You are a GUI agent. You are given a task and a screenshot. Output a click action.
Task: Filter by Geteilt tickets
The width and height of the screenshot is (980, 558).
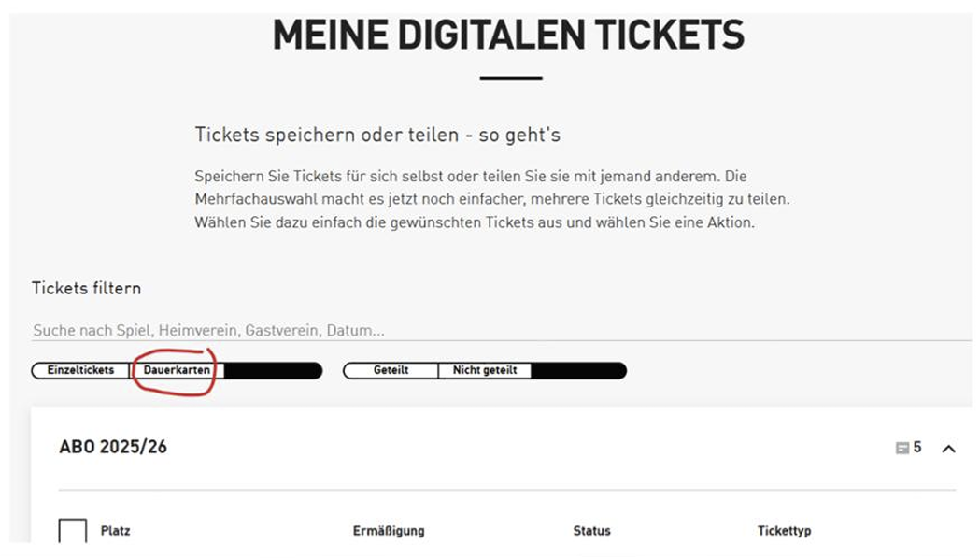coord(391,370)
